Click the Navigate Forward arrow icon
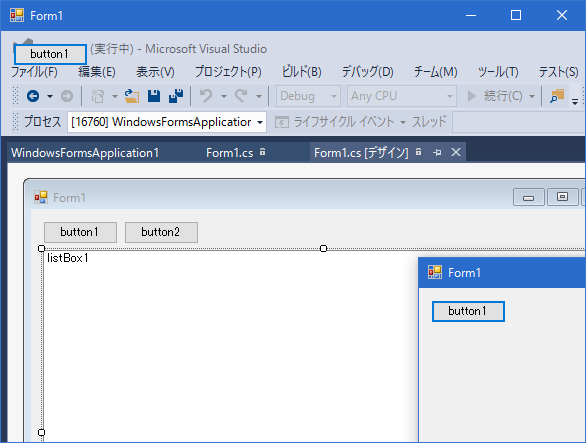The image size is (586, 443). (x=67, y=96)
